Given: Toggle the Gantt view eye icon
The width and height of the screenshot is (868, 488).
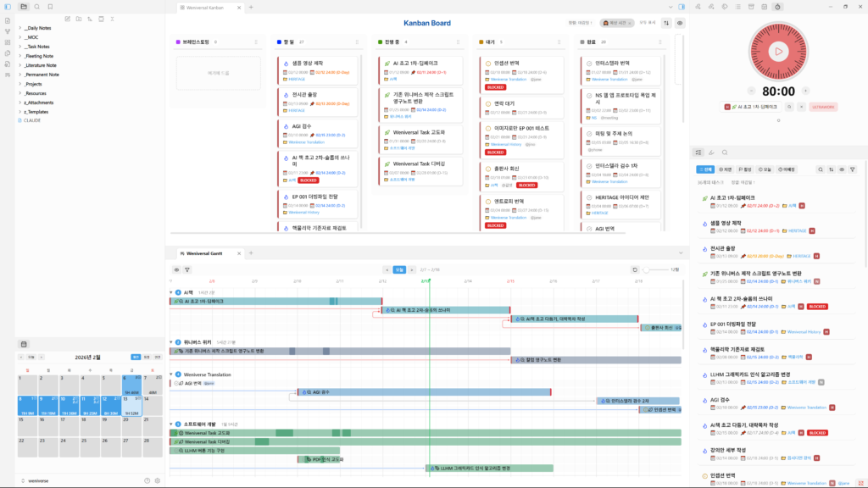Looking at the screenshot, I should pos(176,269).
